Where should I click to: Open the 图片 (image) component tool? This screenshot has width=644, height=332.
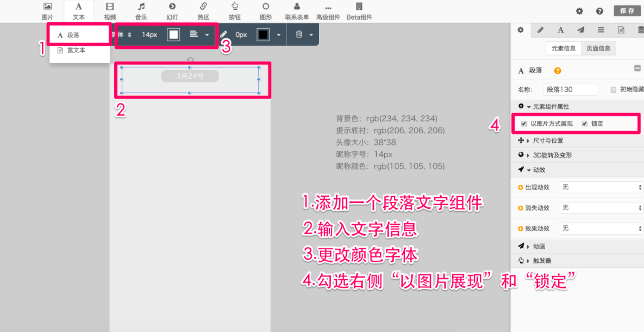47,11
